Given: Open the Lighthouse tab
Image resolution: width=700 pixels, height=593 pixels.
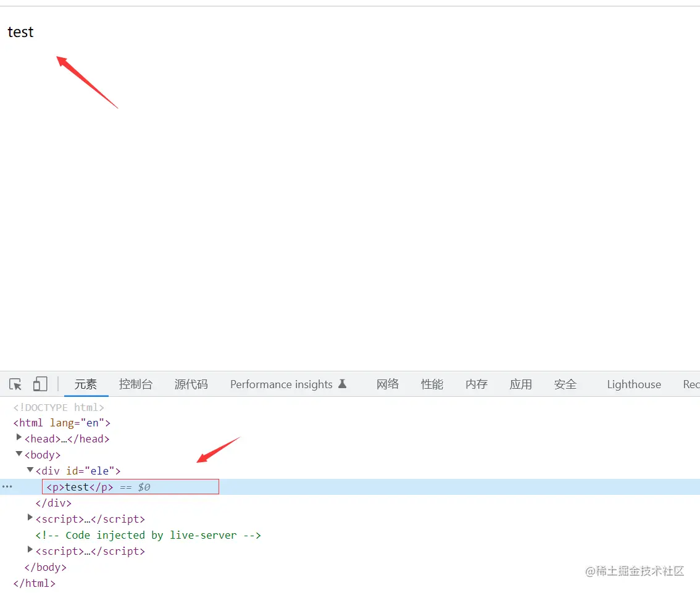Looking at the screenshot, I should click(634, 384).
